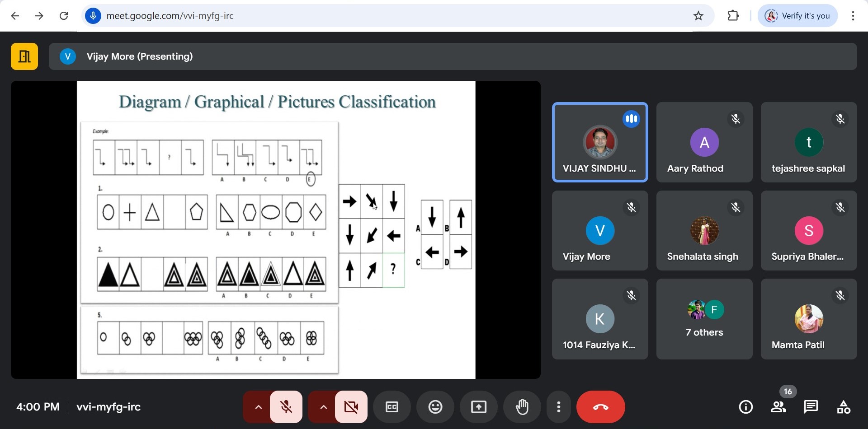Raise hand in the meeting
Screen dimensions: 868x429
(x=522, y=407)
